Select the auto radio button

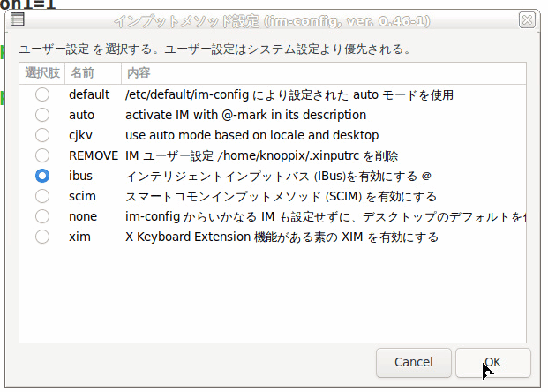(x=42, y=115)
